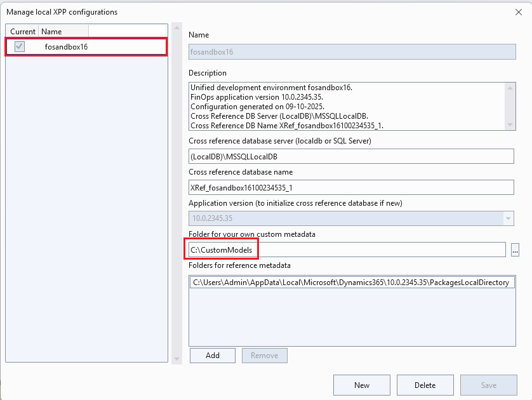Browse for custom metadata folder with ellipsis button
This screenshot has width=532, height=400.
pos(515,250)
